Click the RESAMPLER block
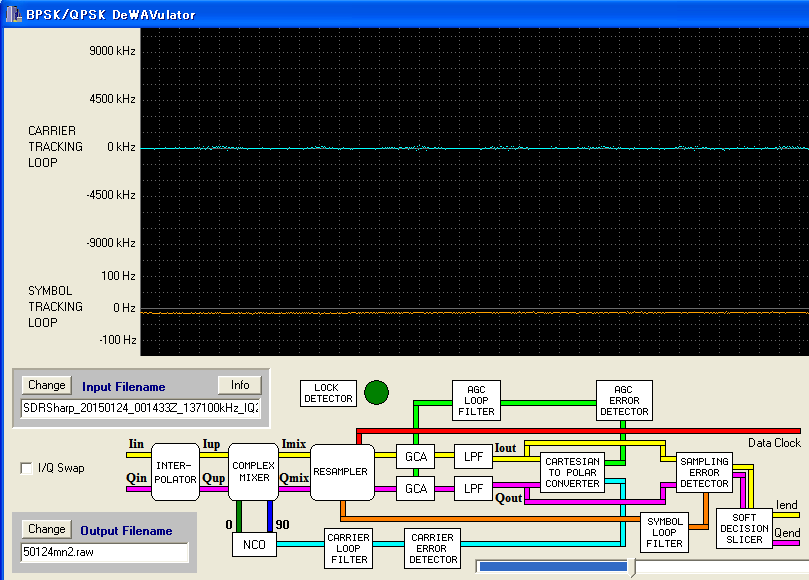The image size is (809, 580). (342, 472)
